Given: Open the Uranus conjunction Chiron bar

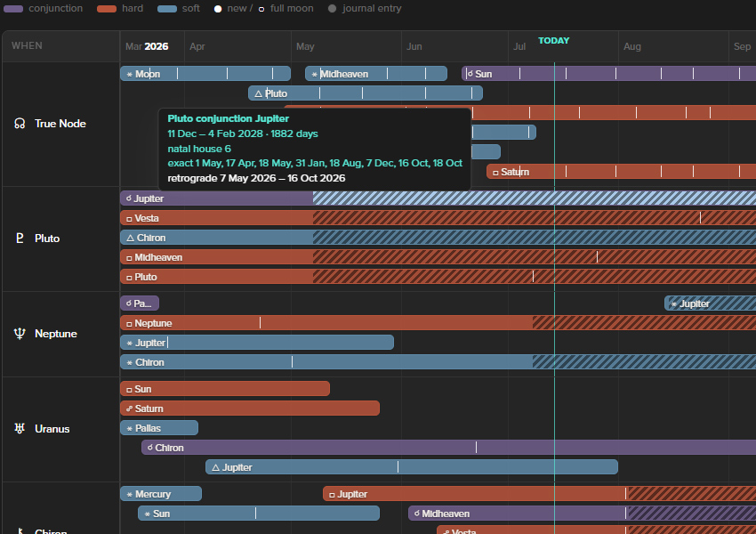Looking at the screenshot, I should [448, 448].
